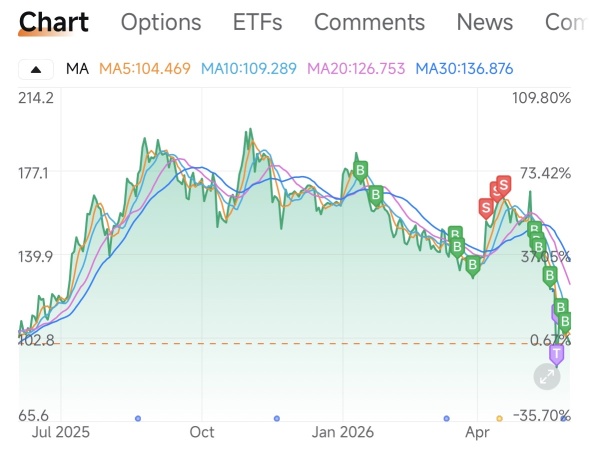This screenshot has width=589, height=461.
Task: Click the MA30:136.876 indicator label
Action: 464,69
